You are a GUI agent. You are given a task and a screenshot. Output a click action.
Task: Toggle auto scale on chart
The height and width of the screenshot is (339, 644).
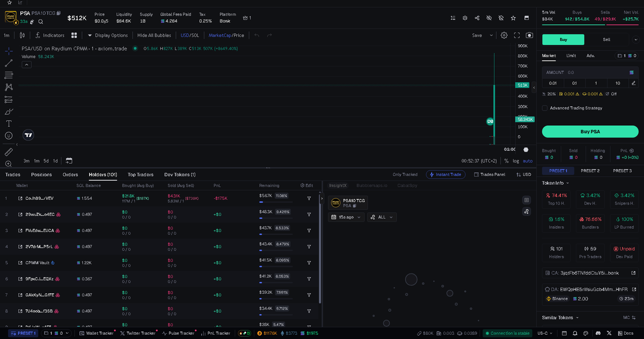coord(528,161)
